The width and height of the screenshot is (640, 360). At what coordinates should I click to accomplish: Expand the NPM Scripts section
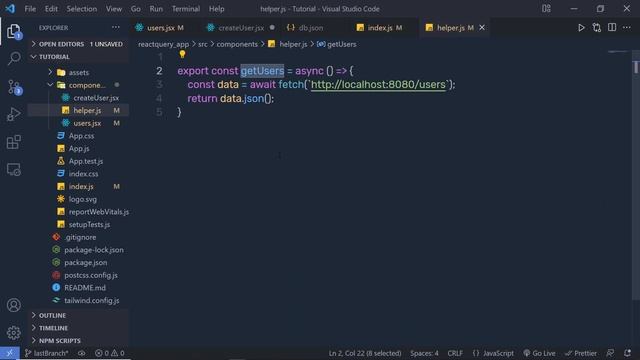point(78,340)
